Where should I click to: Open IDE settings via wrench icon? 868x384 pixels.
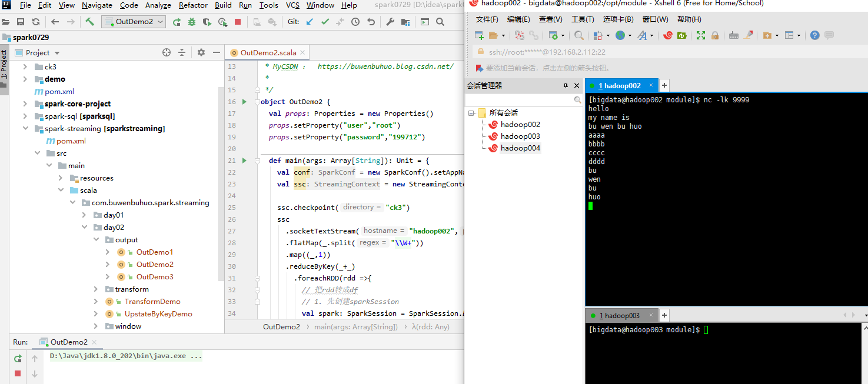click(390, 22)
